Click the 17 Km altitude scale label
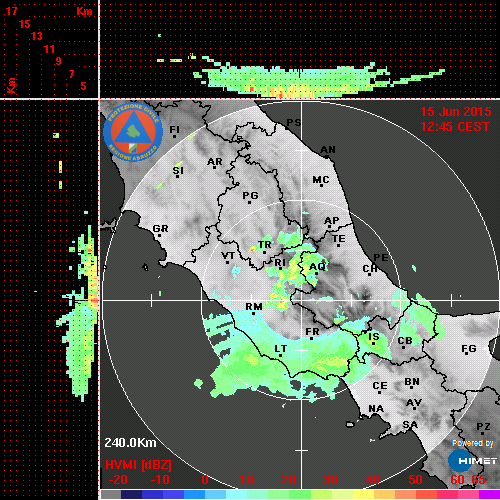This screenshot has width=500, height=500. (11, 11)
